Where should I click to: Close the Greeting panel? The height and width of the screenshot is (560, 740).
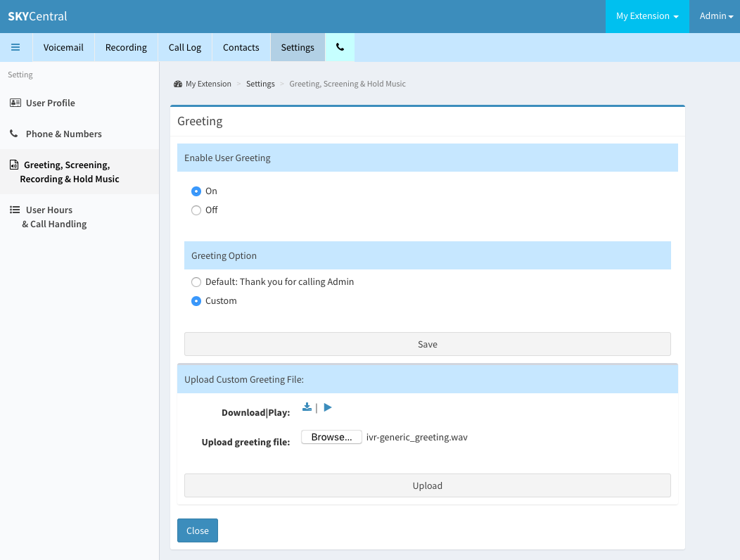click(197, 530)
